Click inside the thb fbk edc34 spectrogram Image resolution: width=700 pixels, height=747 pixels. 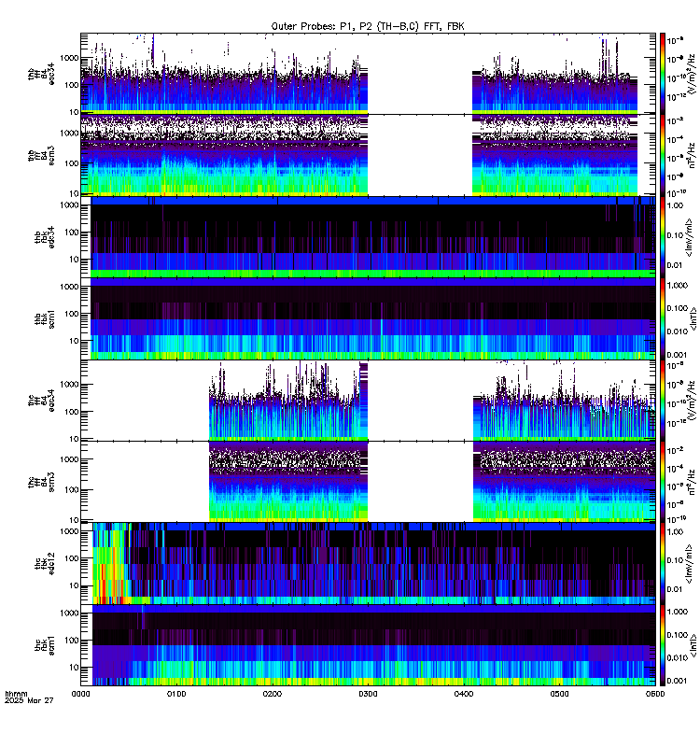(368, 237)
